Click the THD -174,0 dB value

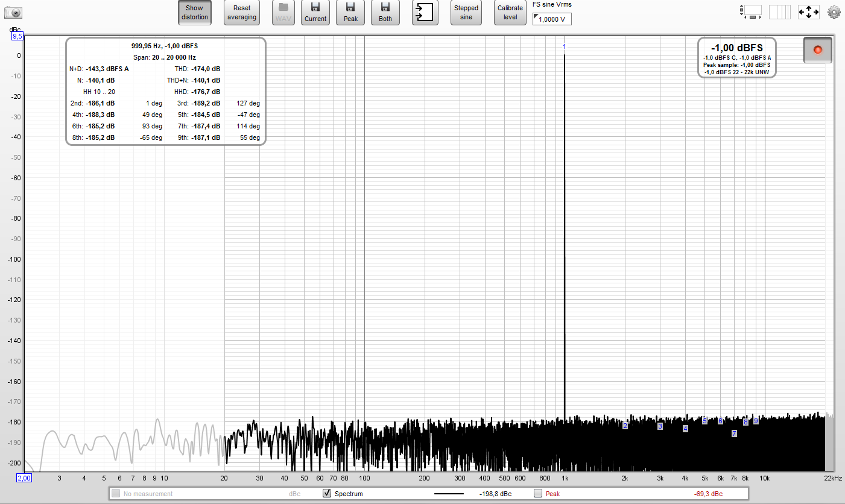(206, 69)
